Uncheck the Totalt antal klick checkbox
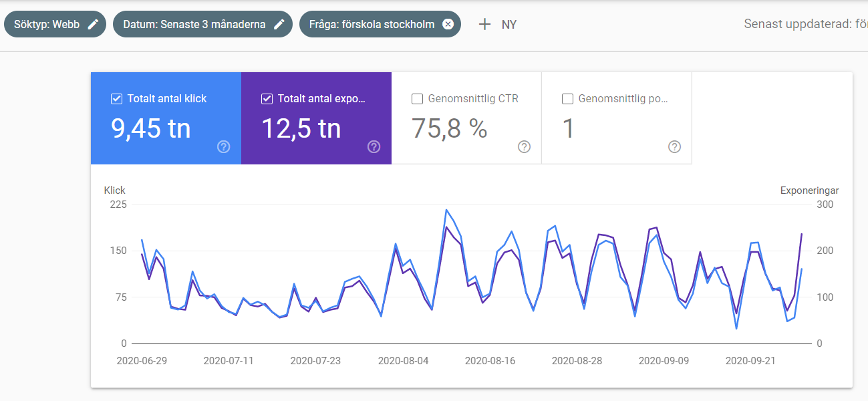 click(x=116, y=99)
